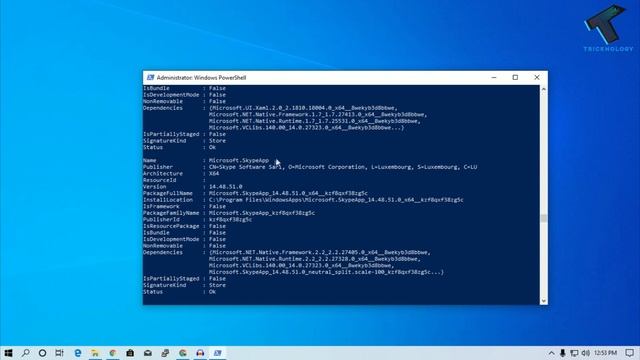Click the 12:53 PM taskbar clock
This screenshot has width=640, height=360.
(x=605, y=353)
